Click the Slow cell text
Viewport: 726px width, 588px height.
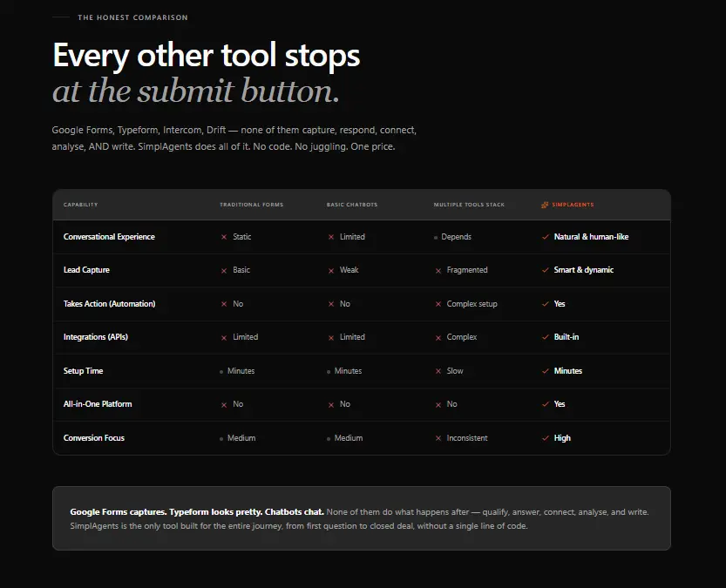coord(455,370)
